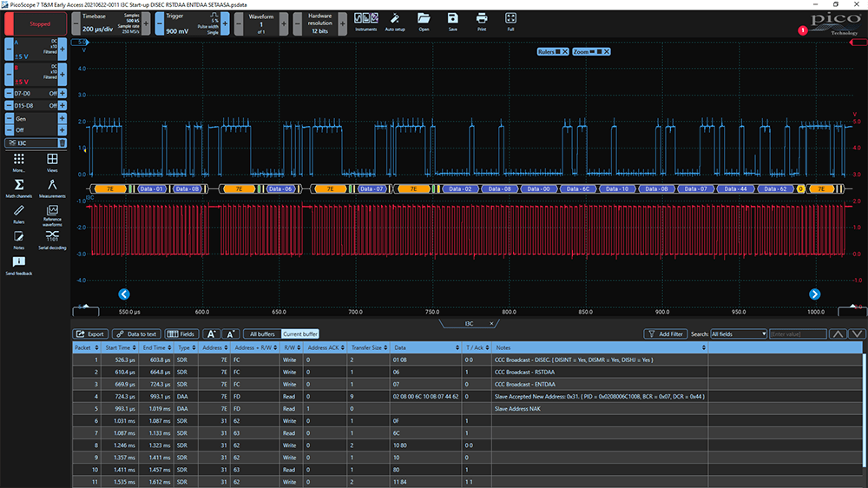Screen dimensions: 868x488
Task: Open the Measurements tool
Action: 52,188
